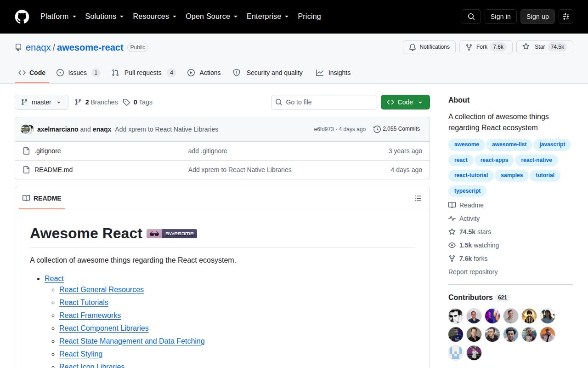Screen dimensions: 588x368
Task: Jump to React State Management and Data Fetching
Action: [x=132, y=341]
